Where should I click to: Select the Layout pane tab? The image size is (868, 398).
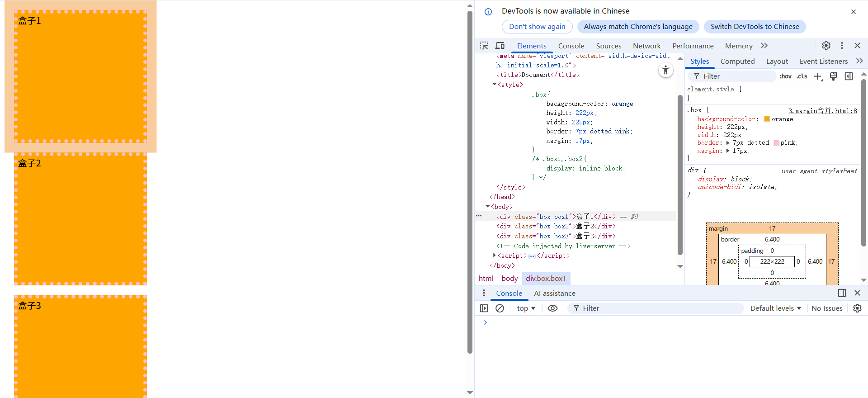pos(777,61)
